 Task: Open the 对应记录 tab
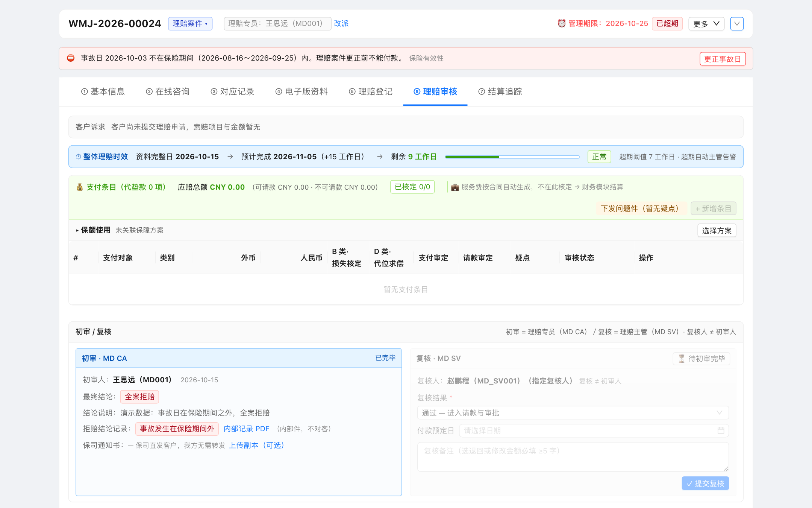(232, 91)
